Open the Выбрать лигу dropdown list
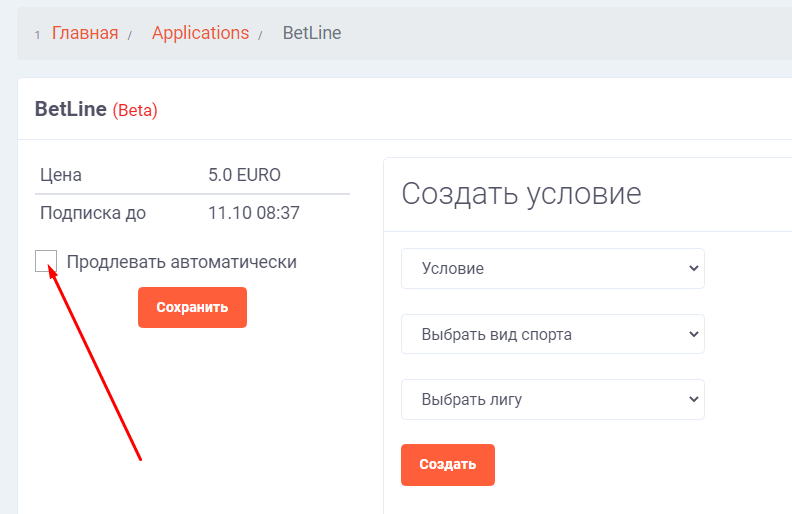Viewport: 792px width, 514px height. pos(552,400)
